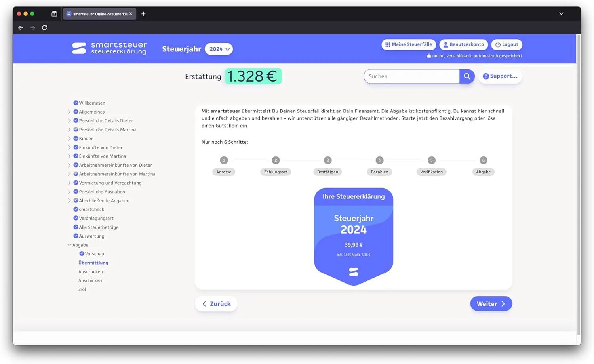Open the Ziel step in sidebar
The height and width of the screenshot is (364, 594).
click(82, 289)
